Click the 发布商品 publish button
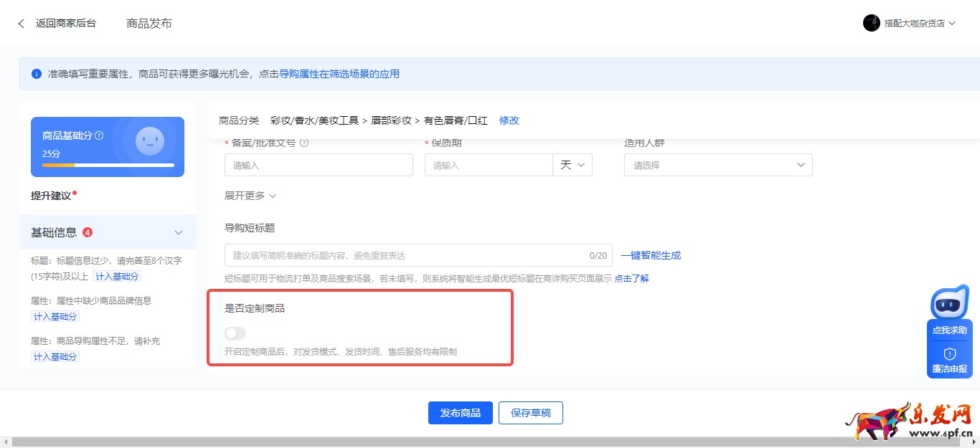 pyautogui.click(x=460, y=413)
